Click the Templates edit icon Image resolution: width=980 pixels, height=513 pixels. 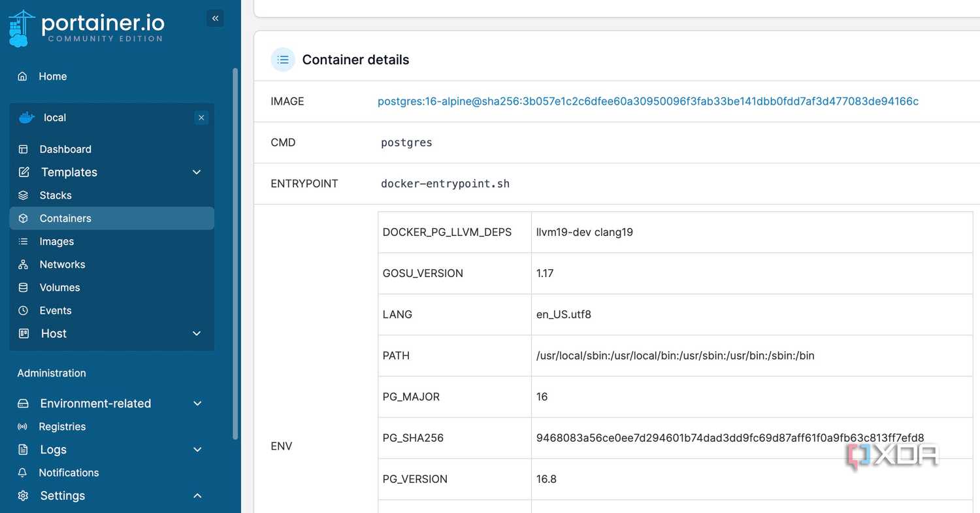click(24, 172)
